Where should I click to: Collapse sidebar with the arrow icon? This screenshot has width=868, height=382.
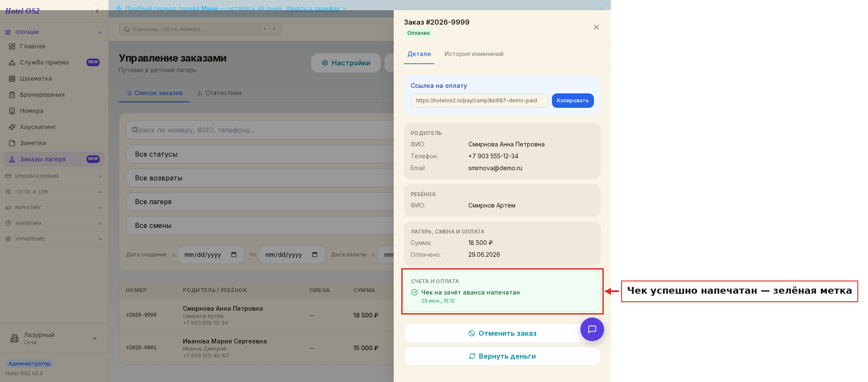pyautogui.click(x=97, y=11)
